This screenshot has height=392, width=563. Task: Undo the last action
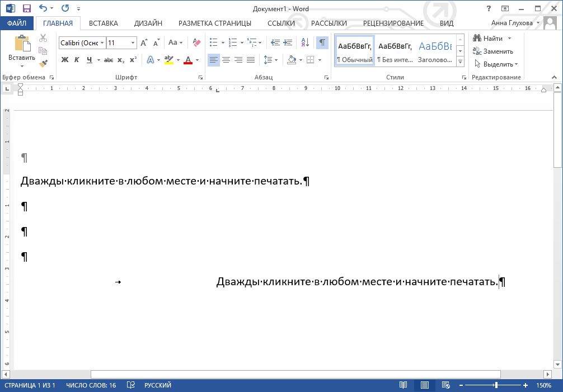(x=43, y=8)
